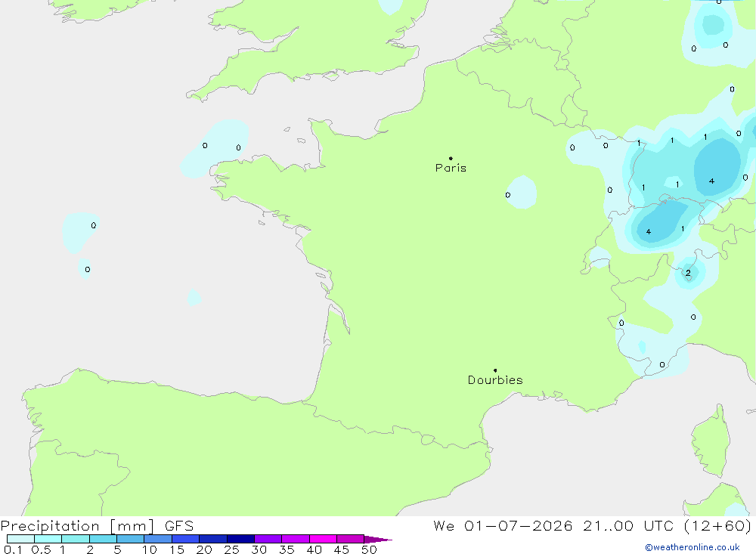Pick the 20–25 mm legend swatch
Viewport: 756px width, 554px height.
coord(213,539)
